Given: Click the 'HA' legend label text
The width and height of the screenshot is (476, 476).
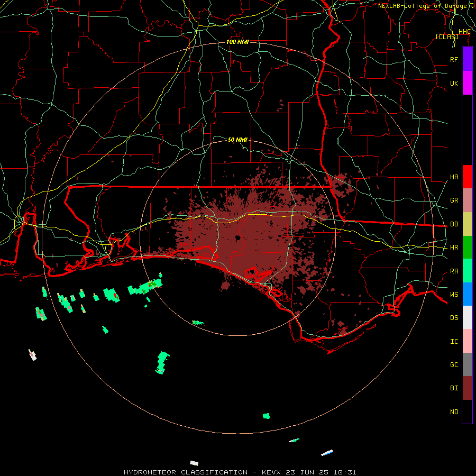Looking at the screenshot, I should pyautogui.click(x=454, y=177).
